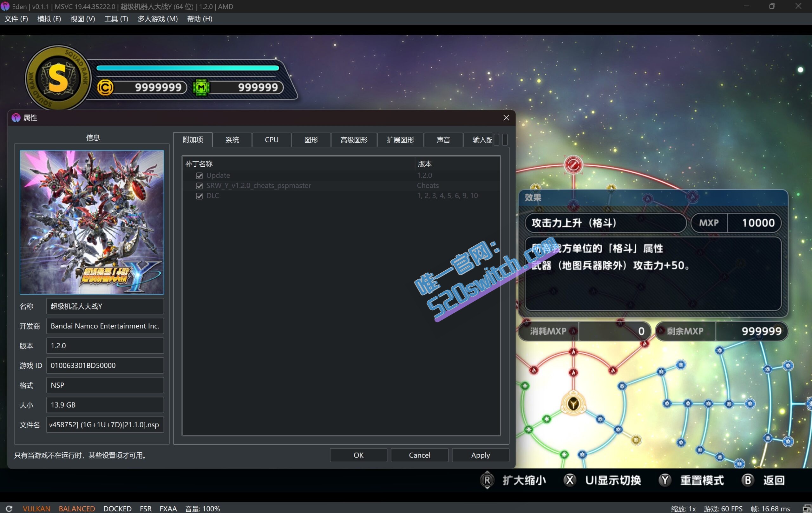This screenshot has height=513, width=812.
Task: Close the 属性 dialog with X
Action: 506,118
